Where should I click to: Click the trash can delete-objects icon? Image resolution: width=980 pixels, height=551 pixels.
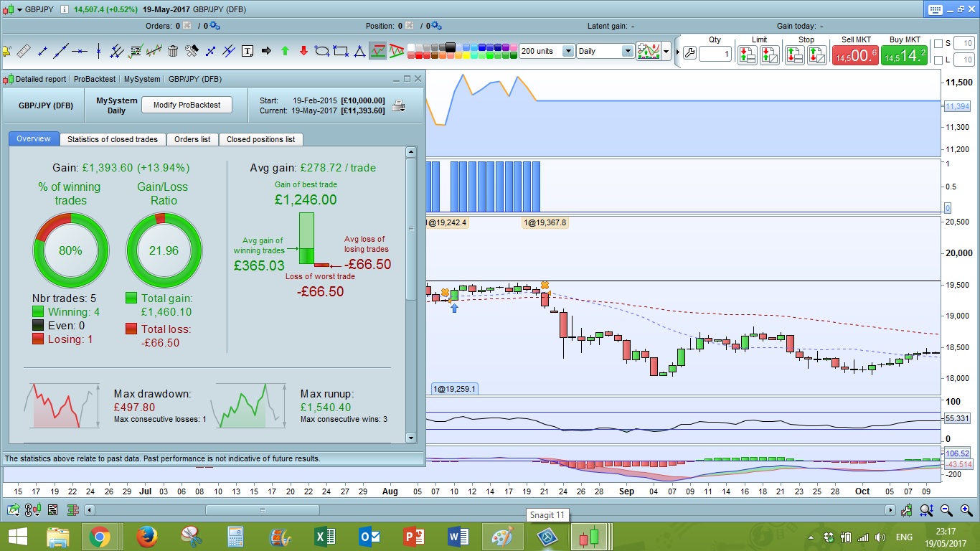173,51
